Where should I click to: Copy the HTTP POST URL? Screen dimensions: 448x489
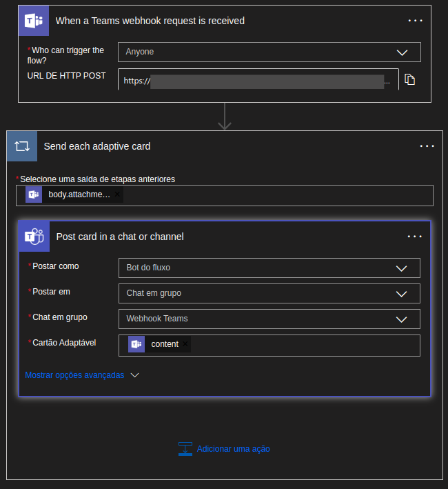(x=410, y=80)
